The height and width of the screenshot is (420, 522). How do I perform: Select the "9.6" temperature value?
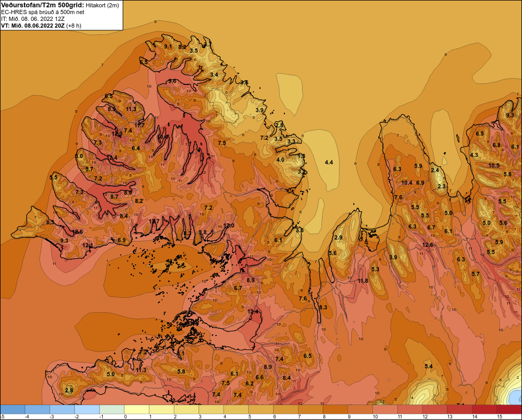[172, 81]
